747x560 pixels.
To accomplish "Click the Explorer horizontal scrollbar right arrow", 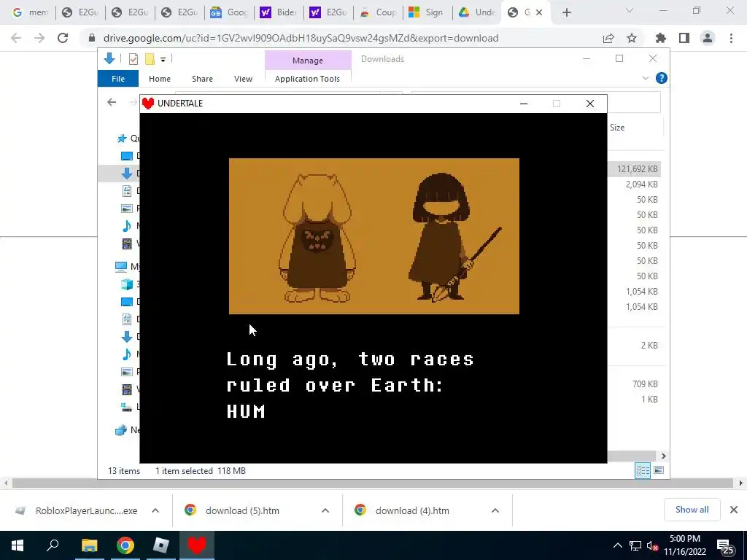I will pos(663,456).
